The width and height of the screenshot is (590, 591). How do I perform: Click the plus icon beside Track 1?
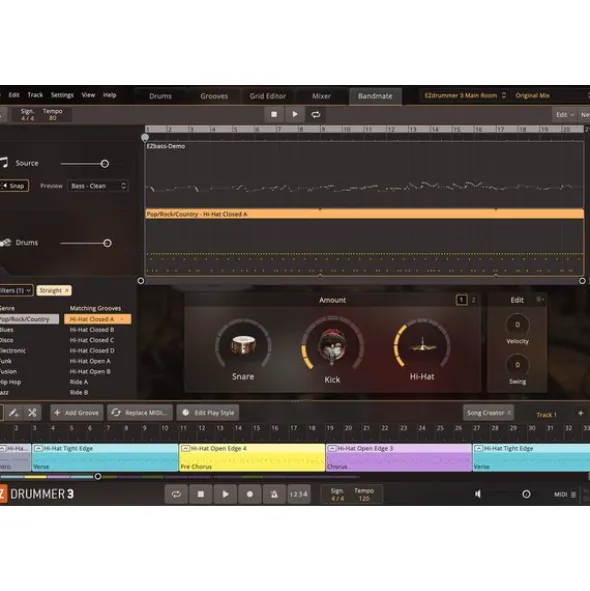(581, 413)
